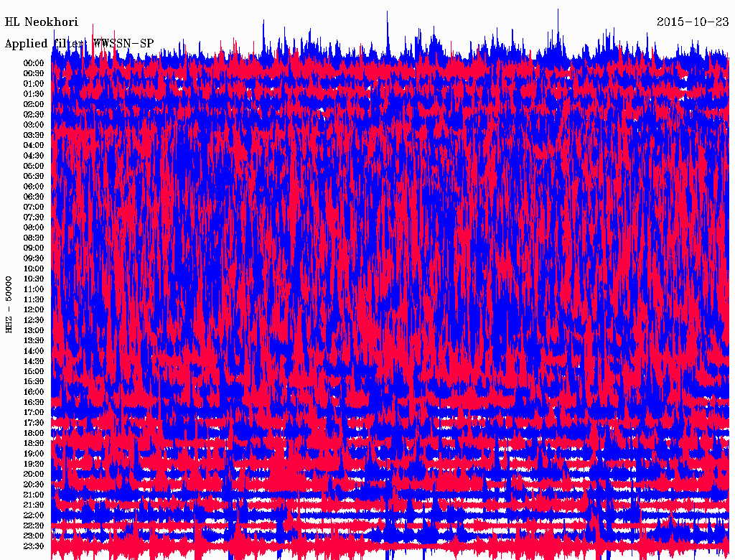Click the '08:00' time label
The height and width of the screenshot is (560, 735).
point(34,228)
